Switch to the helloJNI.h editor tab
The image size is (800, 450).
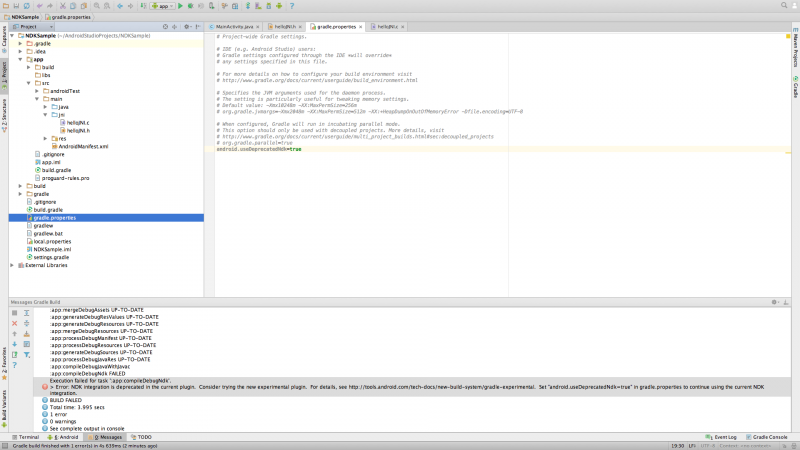285,27
